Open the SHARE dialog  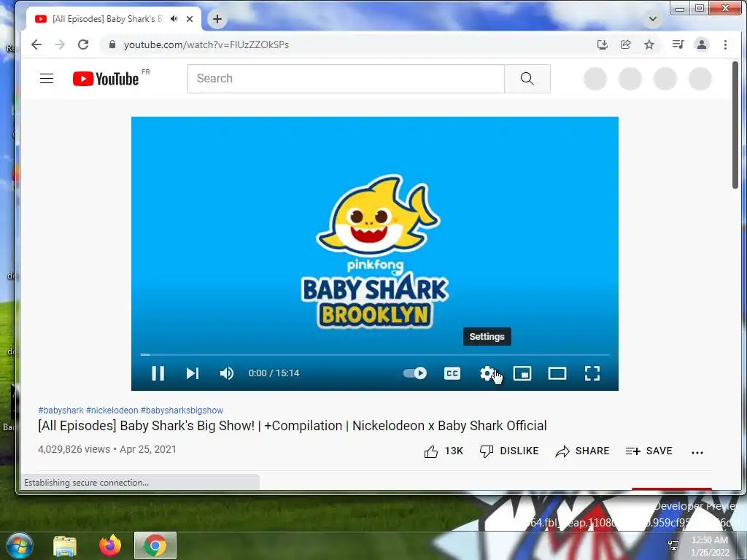582,451
